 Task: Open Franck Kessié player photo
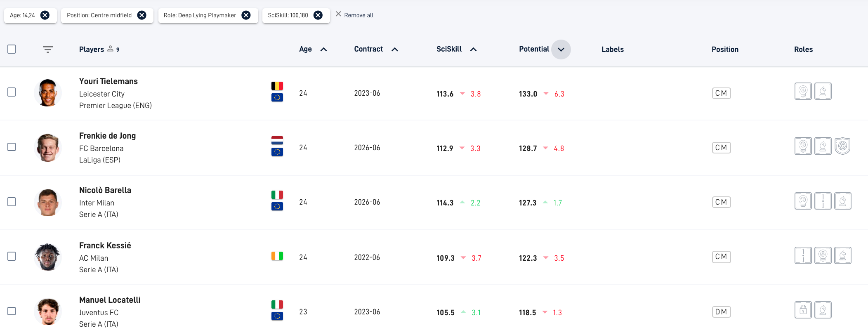(x=48, y=257)
